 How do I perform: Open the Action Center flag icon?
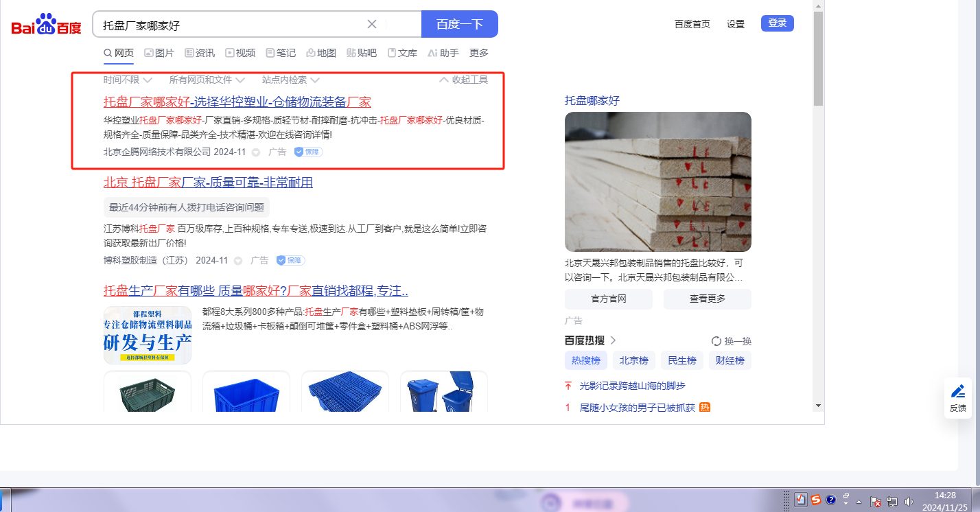[875, 501]
